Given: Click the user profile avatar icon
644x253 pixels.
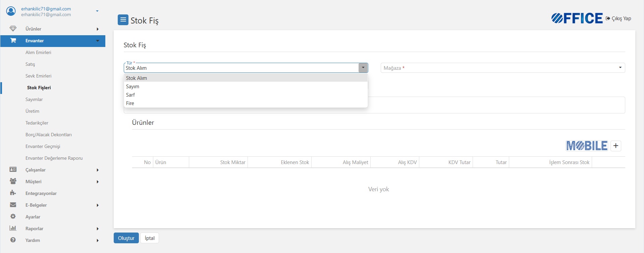Looking at the screenshot, I should pyautogui.click(x=11, y=11).
